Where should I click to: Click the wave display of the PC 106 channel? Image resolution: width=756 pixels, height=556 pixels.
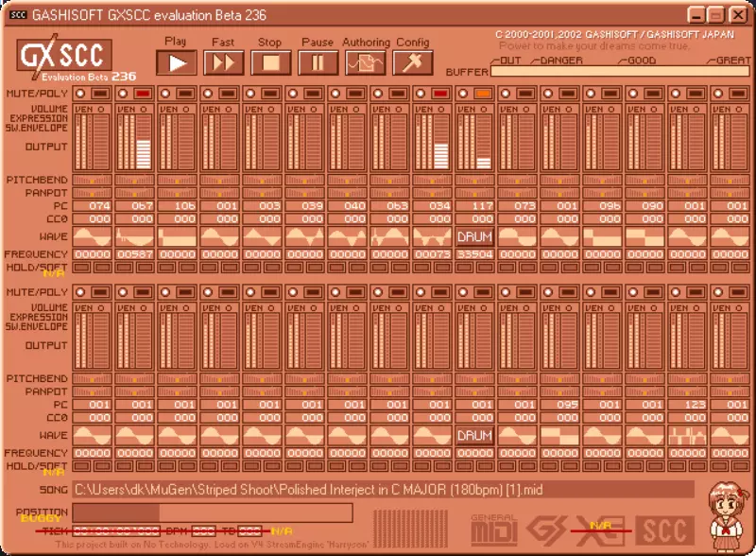coord(178,236)
